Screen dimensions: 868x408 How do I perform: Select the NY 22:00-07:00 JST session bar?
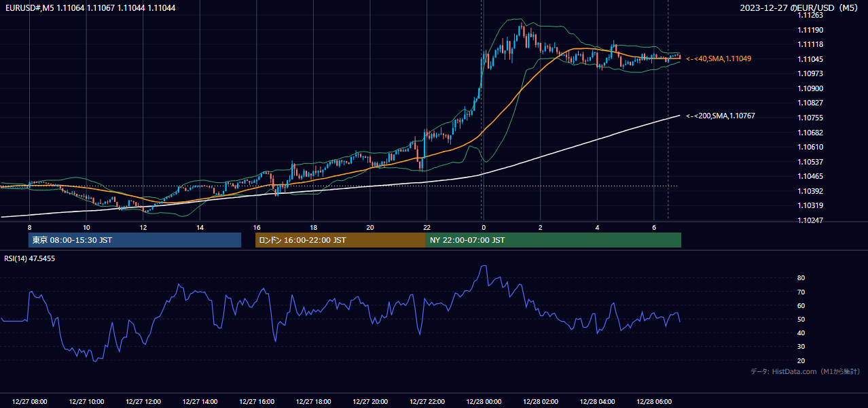click(x=554, y=240)
